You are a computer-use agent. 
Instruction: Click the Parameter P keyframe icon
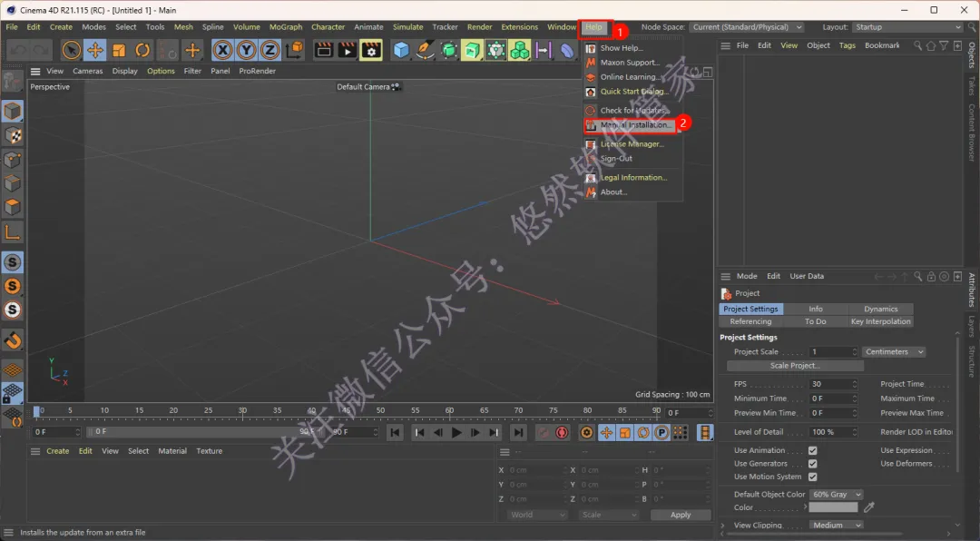[661, 432]
